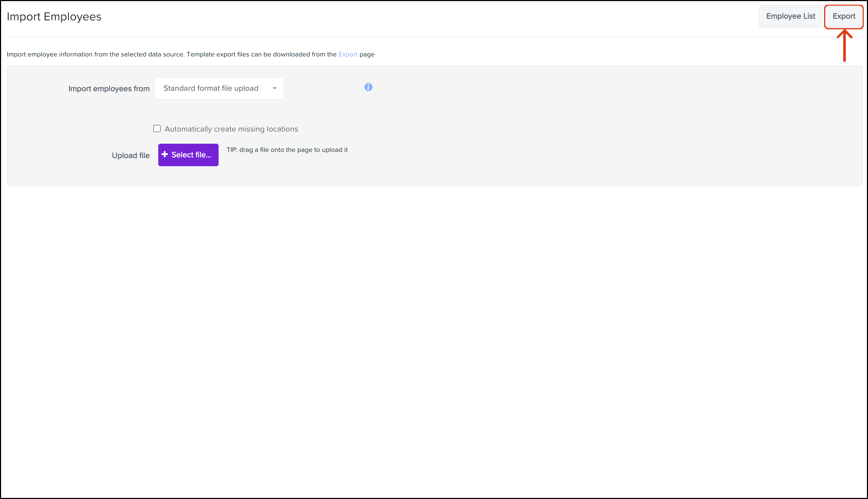
Task: Click the TIP drag a file text
Action: [287, 150]
